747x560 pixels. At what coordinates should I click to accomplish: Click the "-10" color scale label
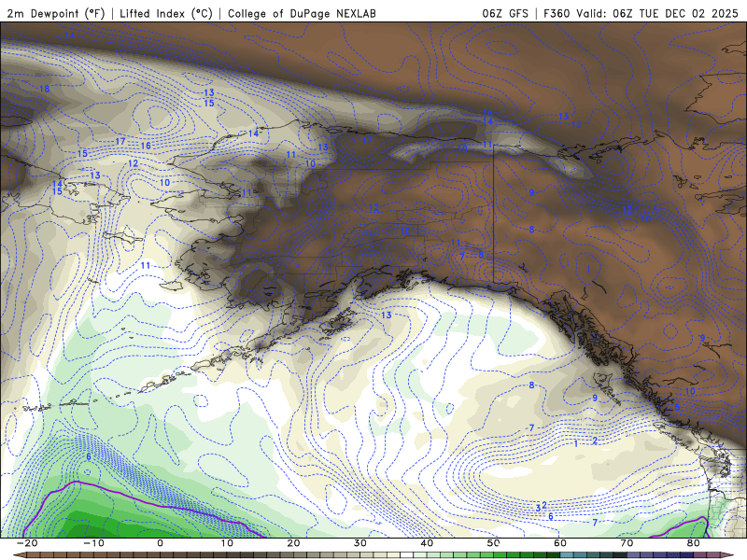tap(93, 543)
